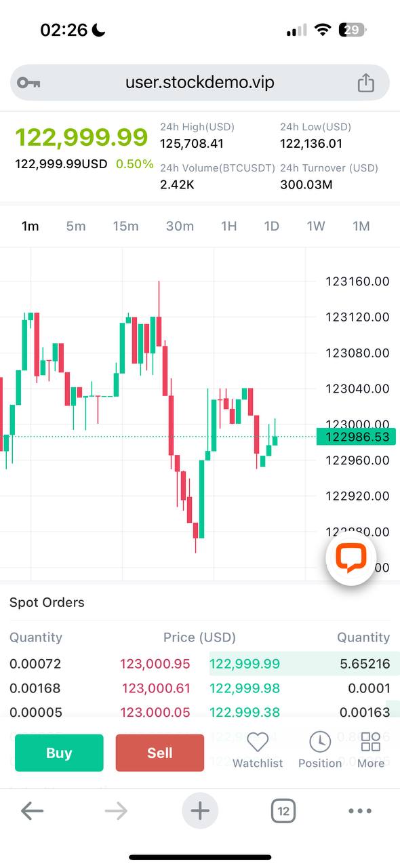Switch chart to the 1m timeframe
Screen dimensions: 400x868
31,226
